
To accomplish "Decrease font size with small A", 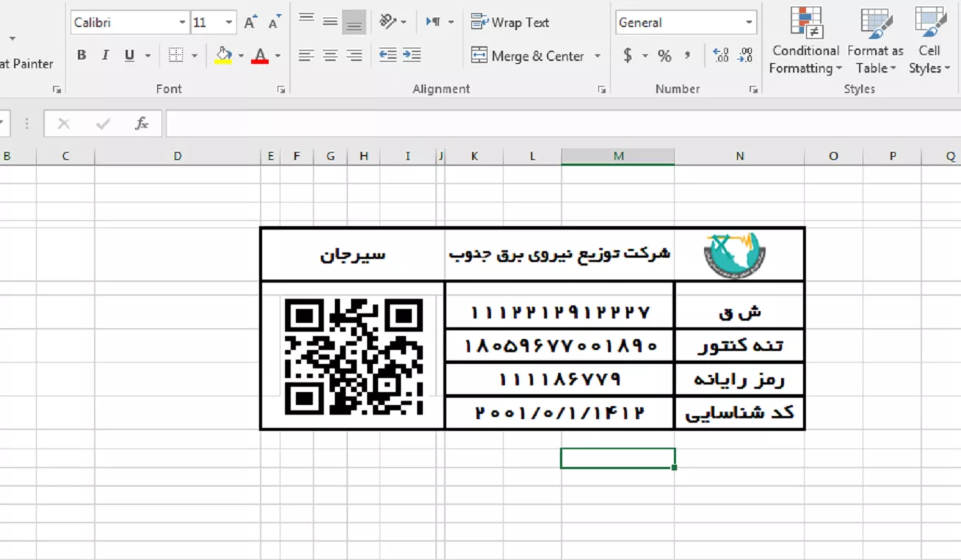I will click(275, 23).
